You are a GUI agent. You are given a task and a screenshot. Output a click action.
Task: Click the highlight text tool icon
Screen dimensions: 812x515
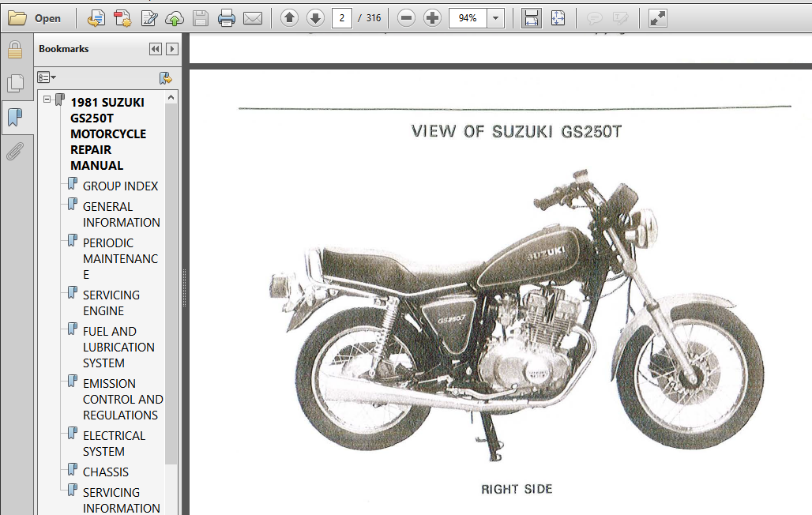click(620, 19)
